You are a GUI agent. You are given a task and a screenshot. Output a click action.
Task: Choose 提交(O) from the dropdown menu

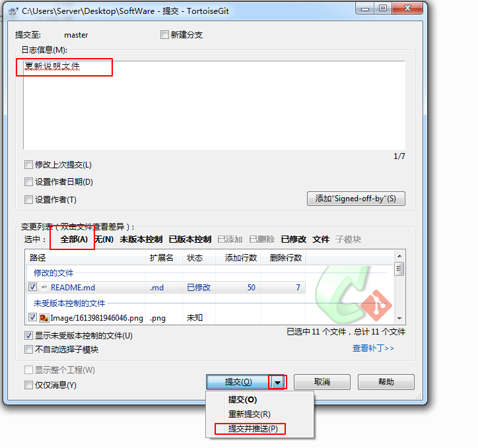click(243, 400)
